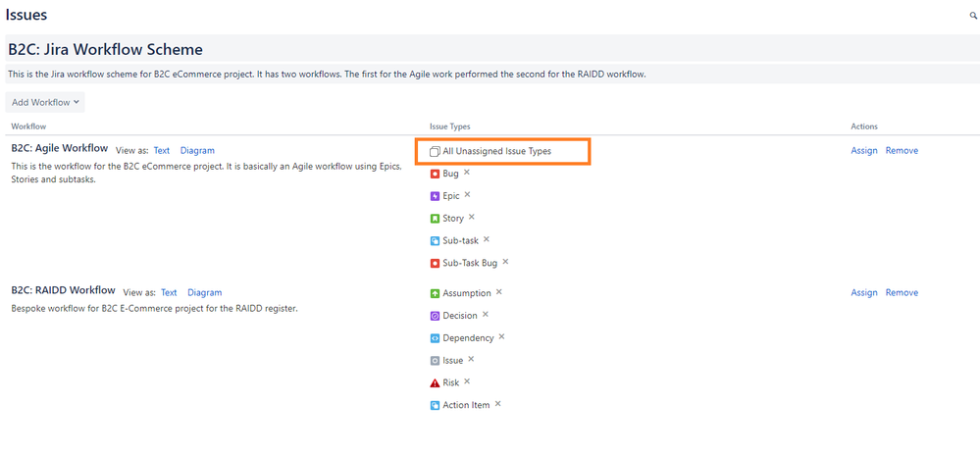
Task: Click the Workflow column header
Action: tap(28, 126)
